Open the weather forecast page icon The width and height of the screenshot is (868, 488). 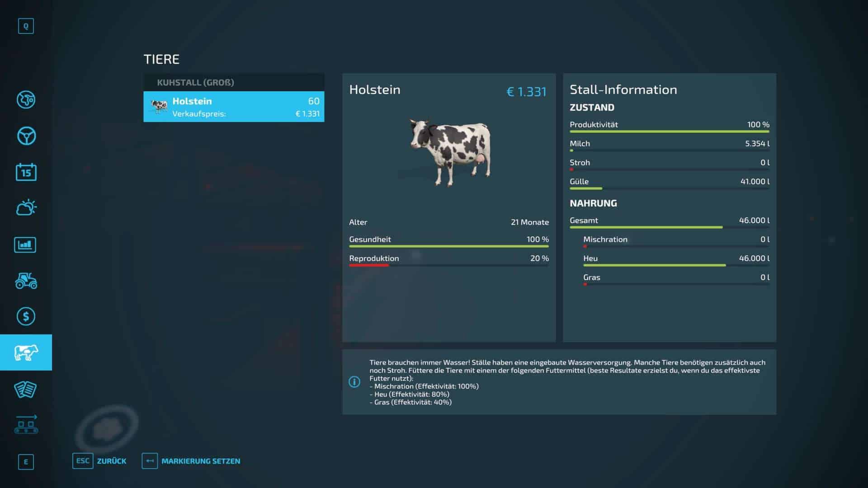click(x=26, y=208)
